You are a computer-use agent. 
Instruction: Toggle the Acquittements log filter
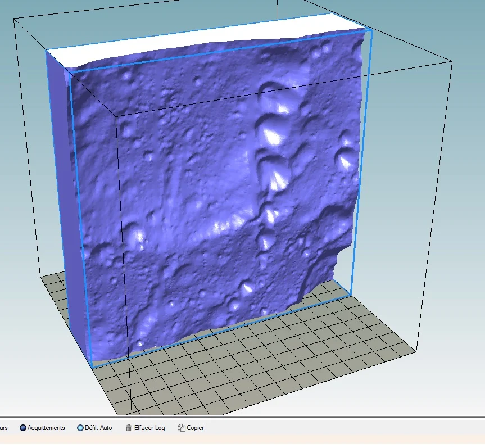(42, 428)
